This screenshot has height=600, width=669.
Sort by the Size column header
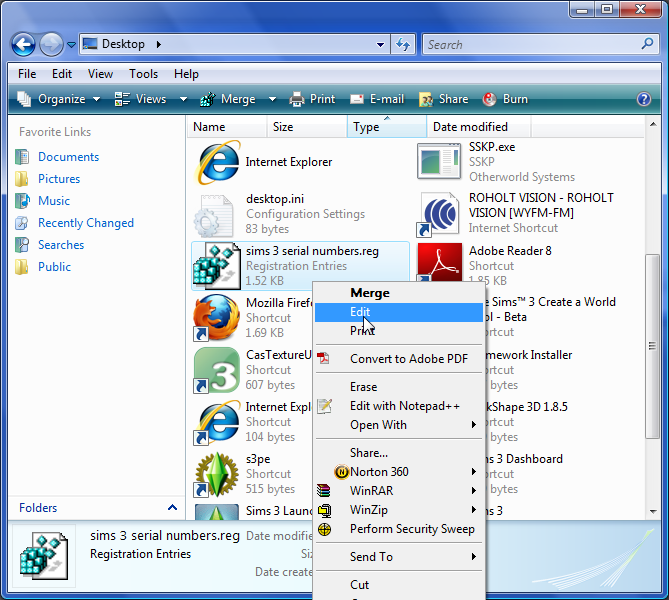click(307, 127)
